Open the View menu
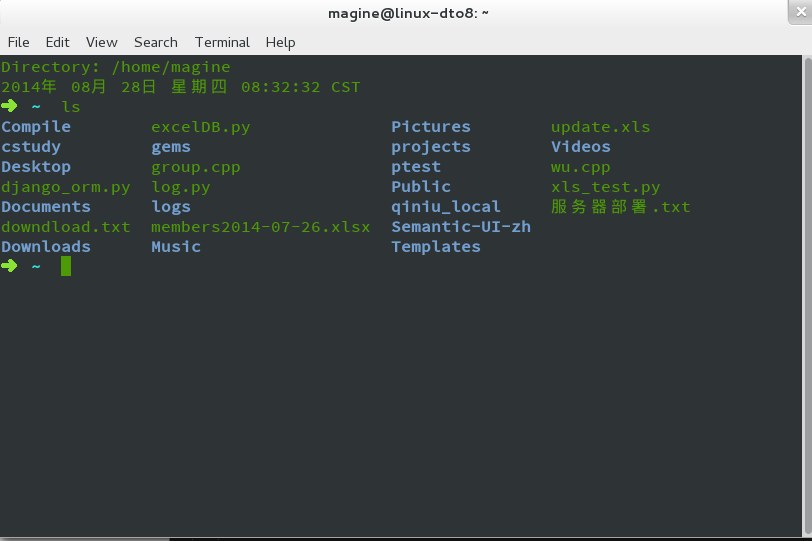The height and width of the screenshot is (541, 812). tap(101, 42)
